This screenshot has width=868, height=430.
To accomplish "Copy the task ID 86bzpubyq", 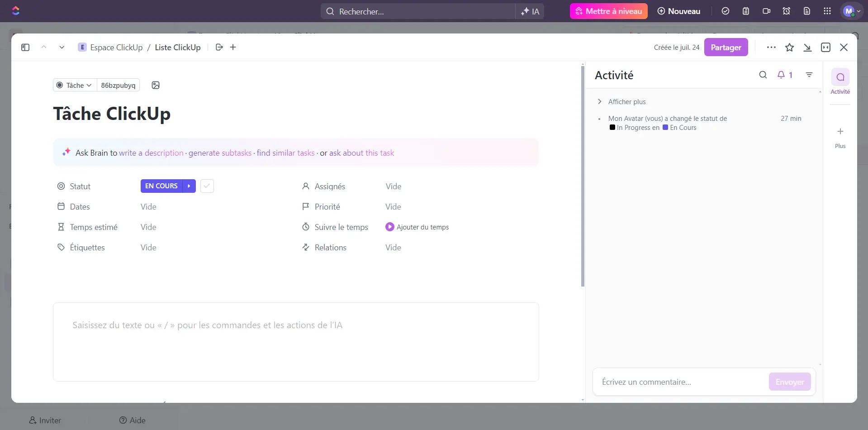I will pyautogui.click(x=118, y=86).
